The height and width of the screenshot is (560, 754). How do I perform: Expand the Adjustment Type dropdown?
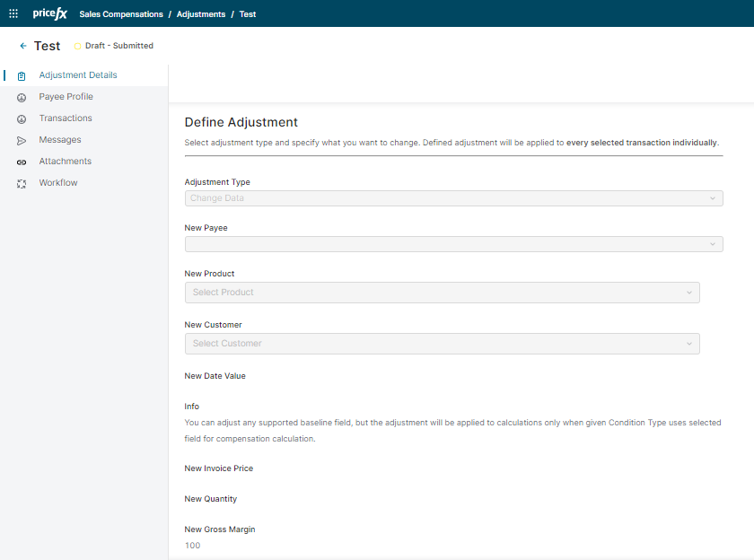point(453,198)
